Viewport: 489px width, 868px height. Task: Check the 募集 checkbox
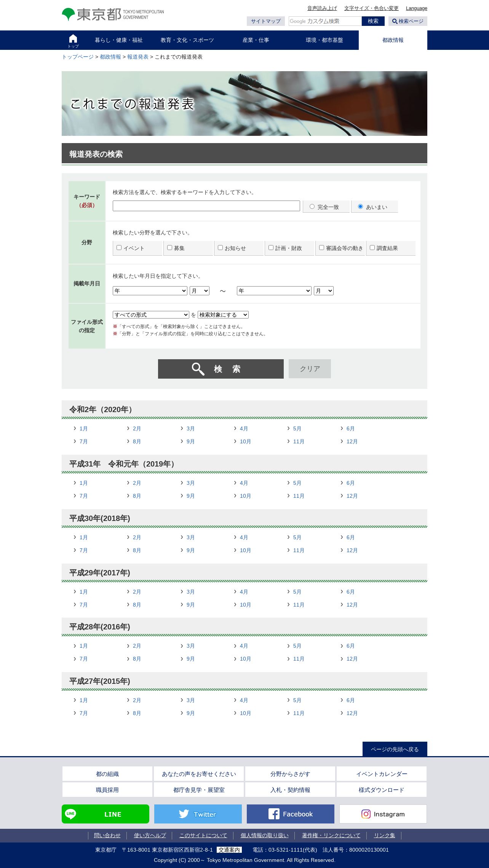[169, 248]
